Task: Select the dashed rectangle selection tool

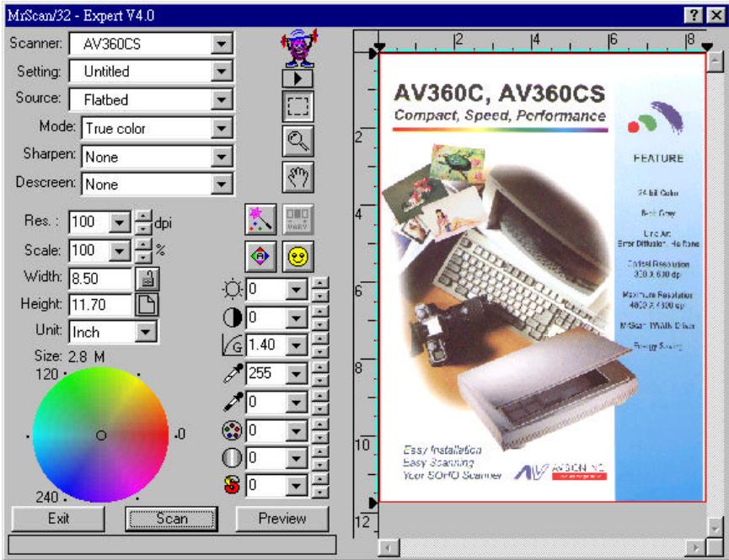Action: click(298, 106)
